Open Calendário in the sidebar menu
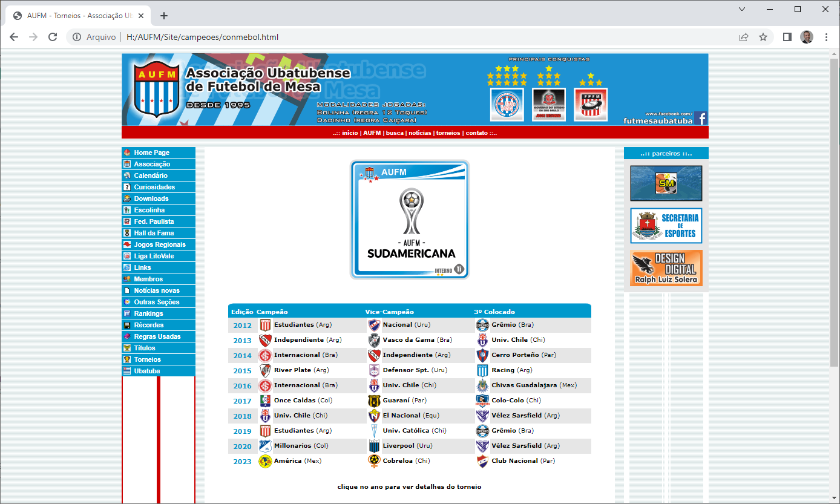This screenshot has width=840, height=504. pyautogui.click(x=159, y=175)
